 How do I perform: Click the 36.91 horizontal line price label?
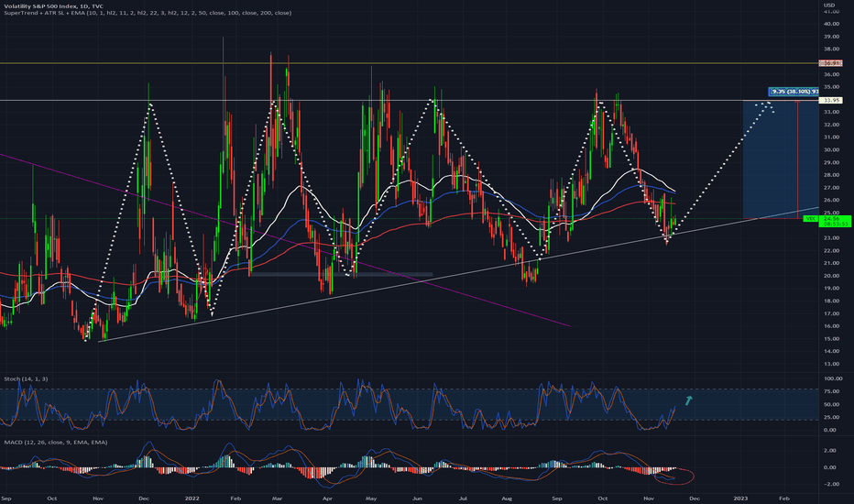[830, 63]
